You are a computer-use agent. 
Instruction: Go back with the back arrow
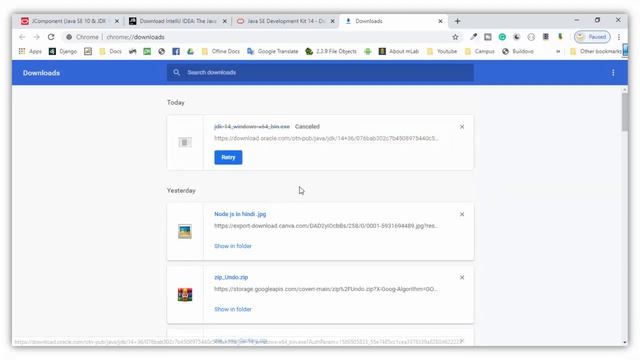click(x=22, y=37)
